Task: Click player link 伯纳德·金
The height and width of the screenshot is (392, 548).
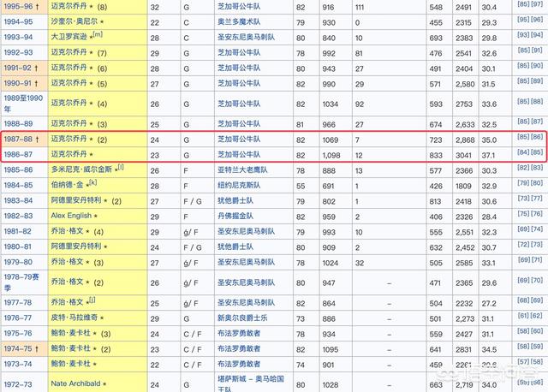Action: point(67,185)
